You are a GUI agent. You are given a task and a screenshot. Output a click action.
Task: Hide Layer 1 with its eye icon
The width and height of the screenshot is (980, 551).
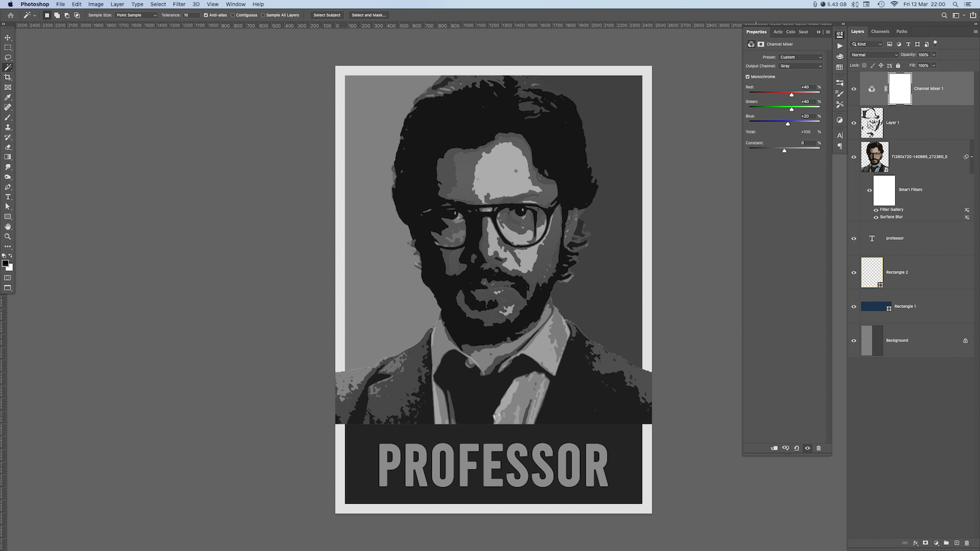tap(854, 123)
